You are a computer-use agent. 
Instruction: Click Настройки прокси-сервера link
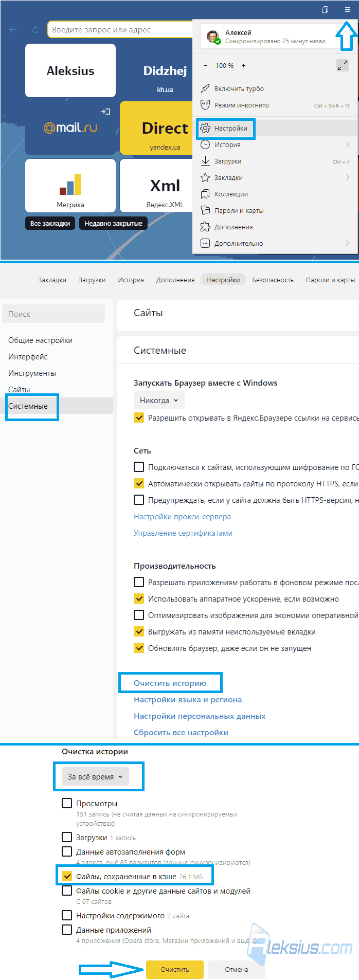(x=182, y=516)
